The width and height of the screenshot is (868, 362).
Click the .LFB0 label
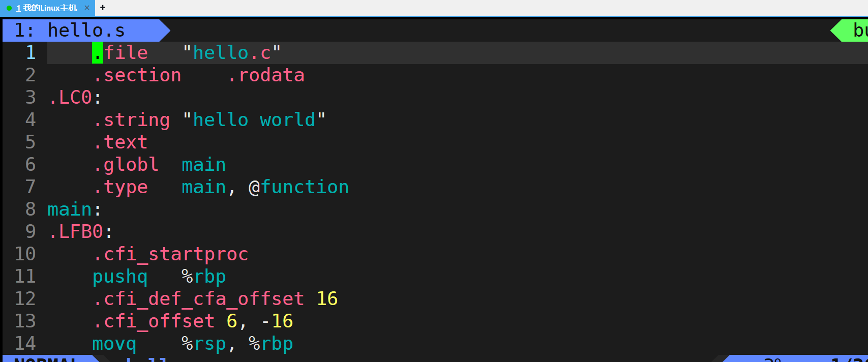pos(76,232)
